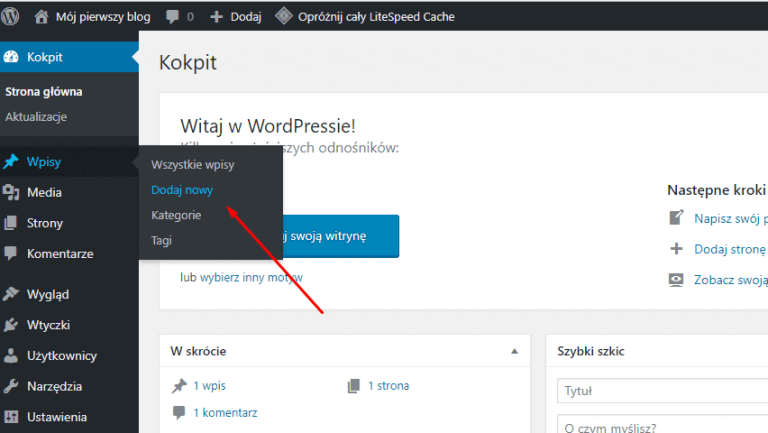Click the Narzędzia wrench icon
This screenshot has width=768, height=433.
pyautogui.click(x=11, y=386)
